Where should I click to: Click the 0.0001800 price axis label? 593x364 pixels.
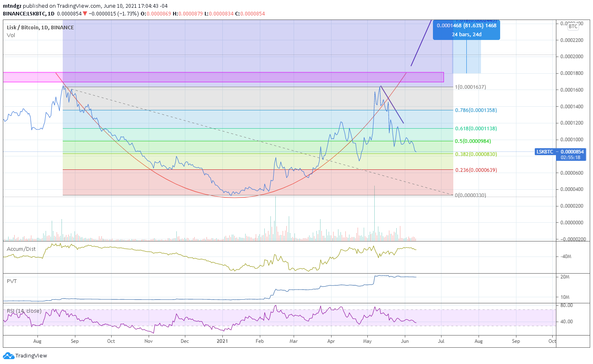(x=571, y=73)
